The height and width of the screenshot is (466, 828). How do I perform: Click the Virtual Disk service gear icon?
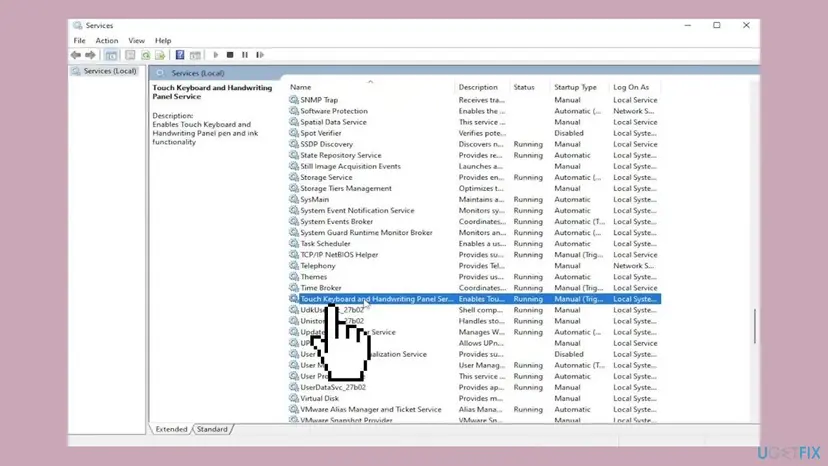pyautogui.click(x=294, y=398)
